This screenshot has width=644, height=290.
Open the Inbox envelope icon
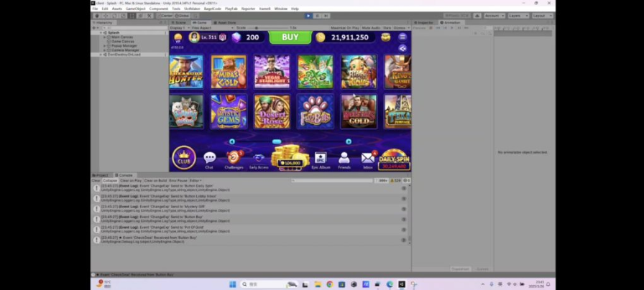click(367, 159)
